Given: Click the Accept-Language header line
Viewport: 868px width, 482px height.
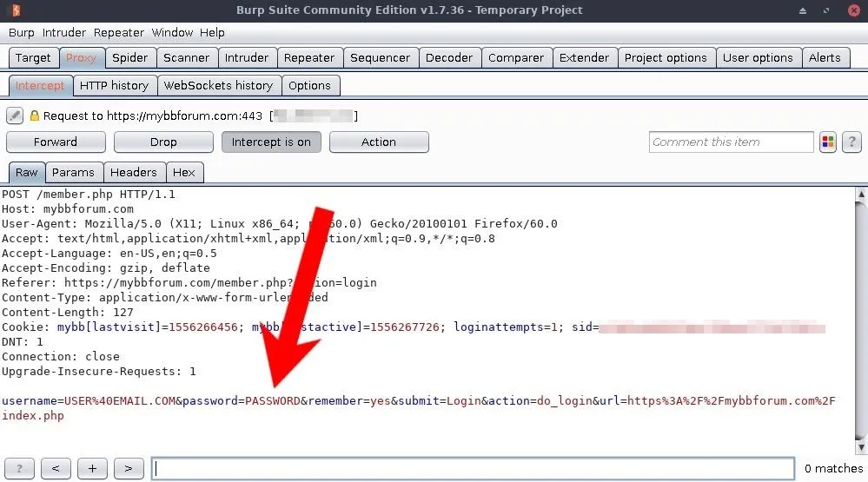Looking at the screenshot, I should (109, 254).
